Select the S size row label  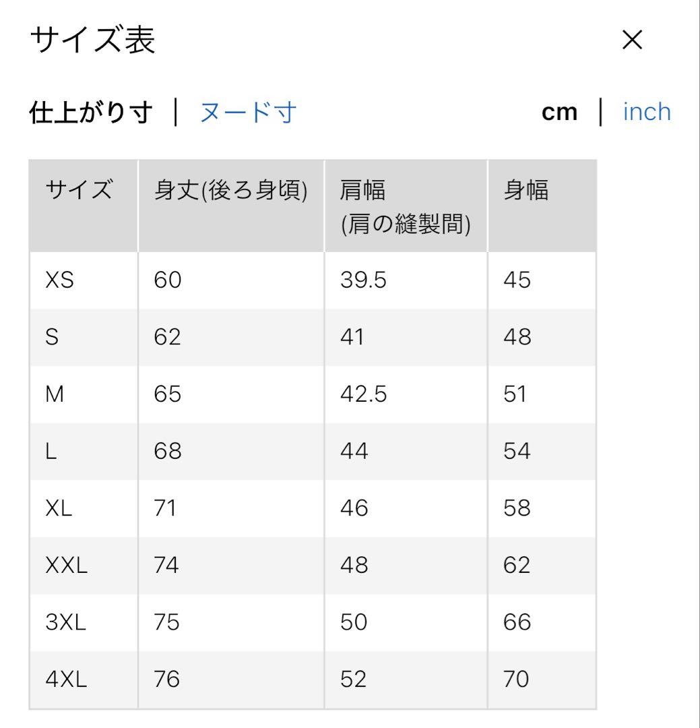click(52, 337)
